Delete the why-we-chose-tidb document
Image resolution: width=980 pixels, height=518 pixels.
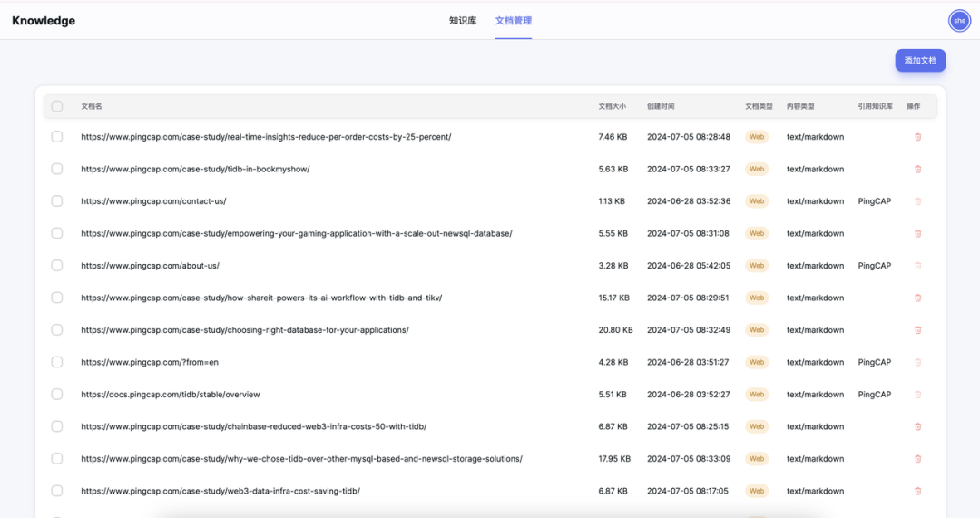click(x=917, y=459)
